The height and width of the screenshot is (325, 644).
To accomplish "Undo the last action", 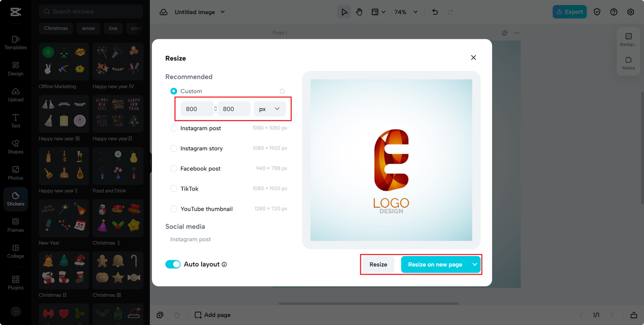I will [x=435, y=12].
